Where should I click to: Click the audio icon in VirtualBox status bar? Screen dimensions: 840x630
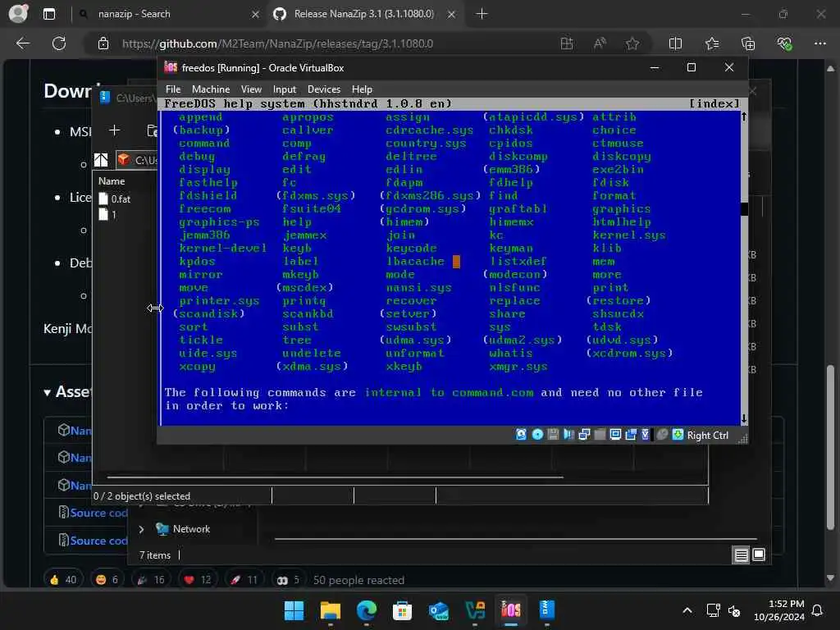click(x=568, y=435)
